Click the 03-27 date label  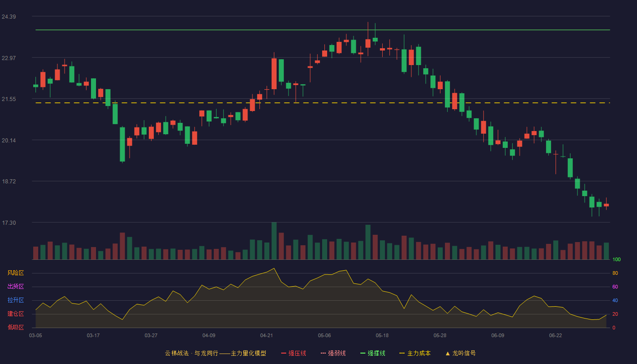tap(151, 335)
